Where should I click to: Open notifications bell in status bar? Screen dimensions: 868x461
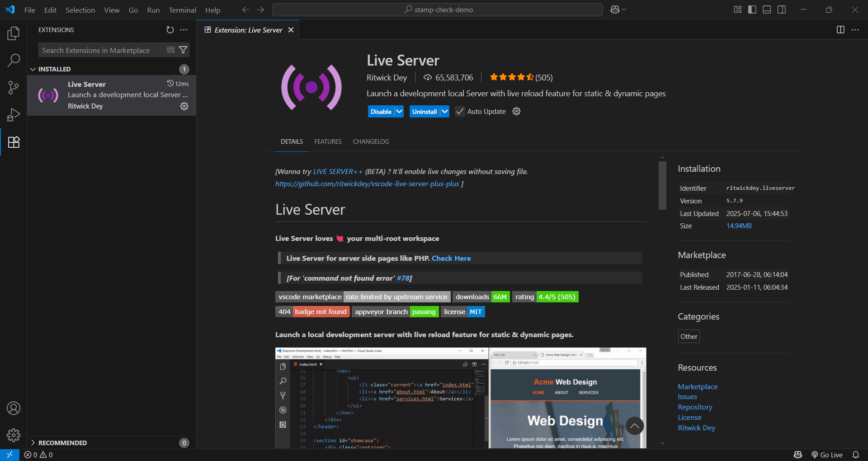(855, 455)
